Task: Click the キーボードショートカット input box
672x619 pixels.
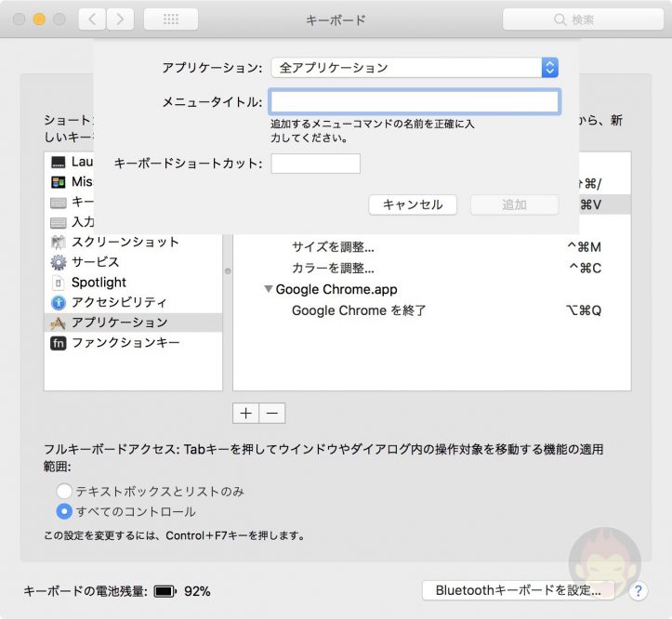Action: (315, 164)
